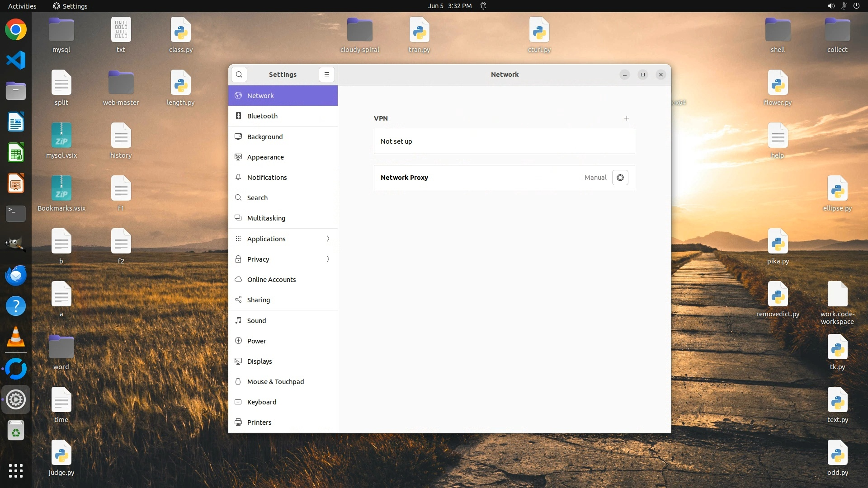Screen dimensions: 868x488
Task: Open Mouse & Touchpad settings
Action: coord(275,381)
